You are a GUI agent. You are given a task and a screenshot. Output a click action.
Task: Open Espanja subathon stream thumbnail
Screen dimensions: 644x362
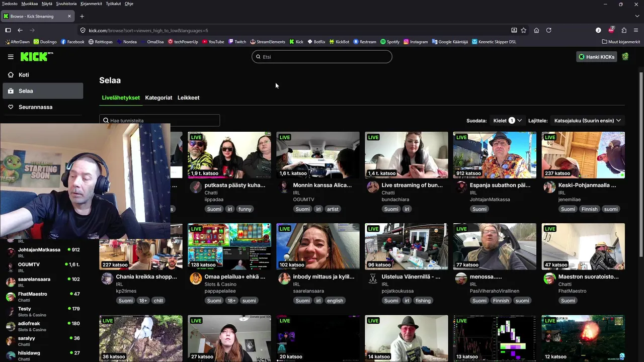(x=495, y=155)
